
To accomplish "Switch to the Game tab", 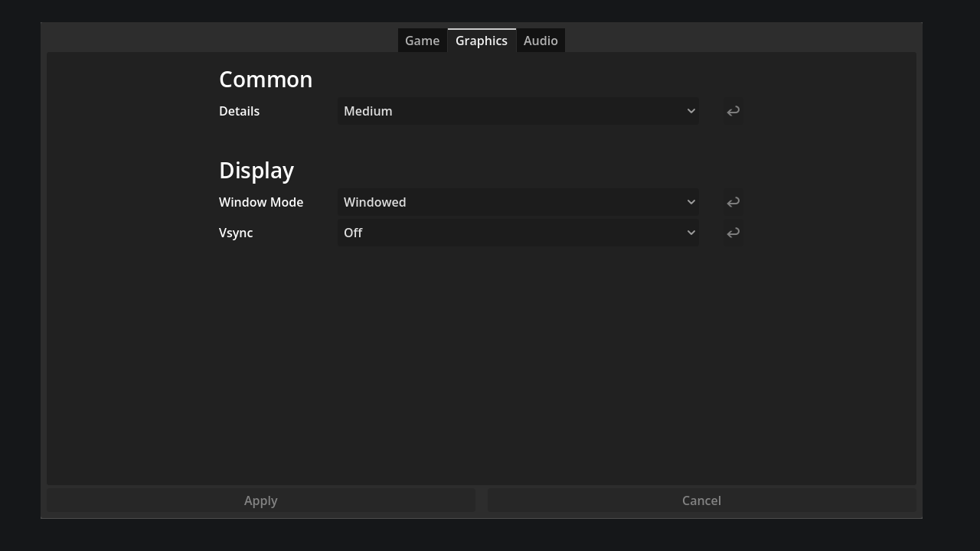I will (x=423, y=41).
